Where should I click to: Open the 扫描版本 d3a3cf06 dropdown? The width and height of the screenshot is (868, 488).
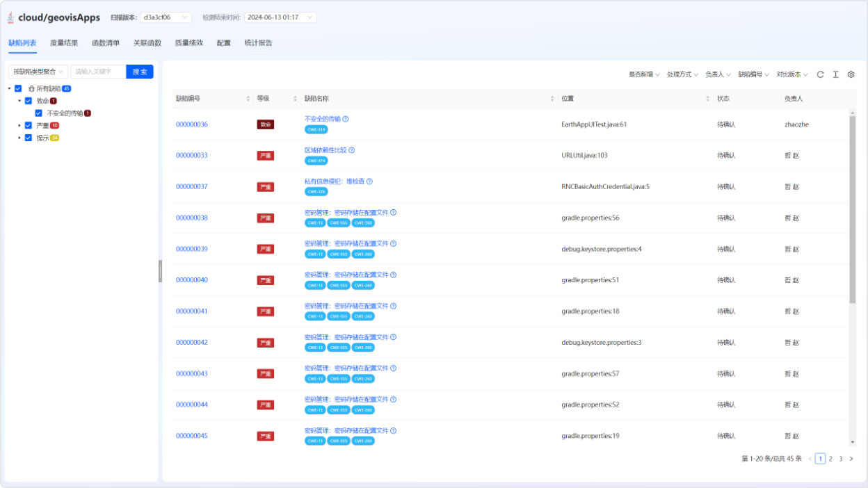[x=166, y=17]
